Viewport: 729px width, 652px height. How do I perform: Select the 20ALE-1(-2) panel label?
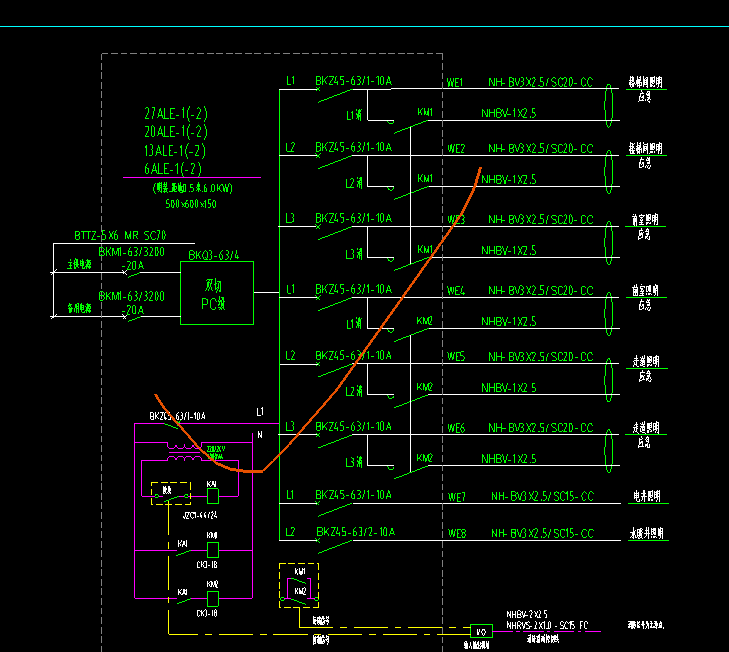click(176, 132)
